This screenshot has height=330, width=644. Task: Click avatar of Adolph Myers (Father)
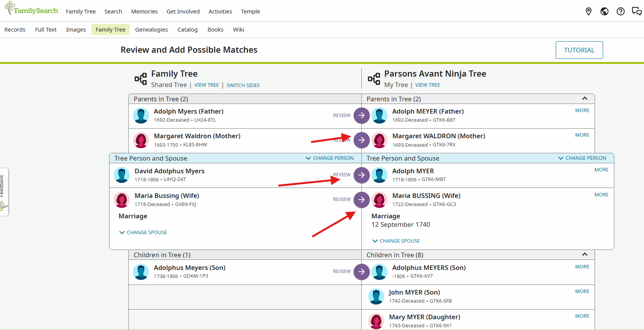(x=141, y=116)
